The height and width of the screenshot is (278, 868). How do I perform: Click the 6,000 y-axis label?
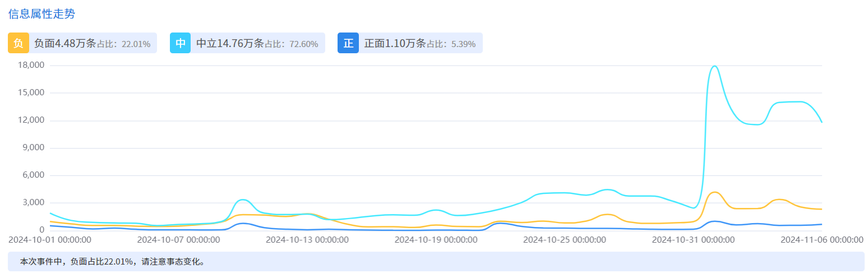(x=33, y=175)
